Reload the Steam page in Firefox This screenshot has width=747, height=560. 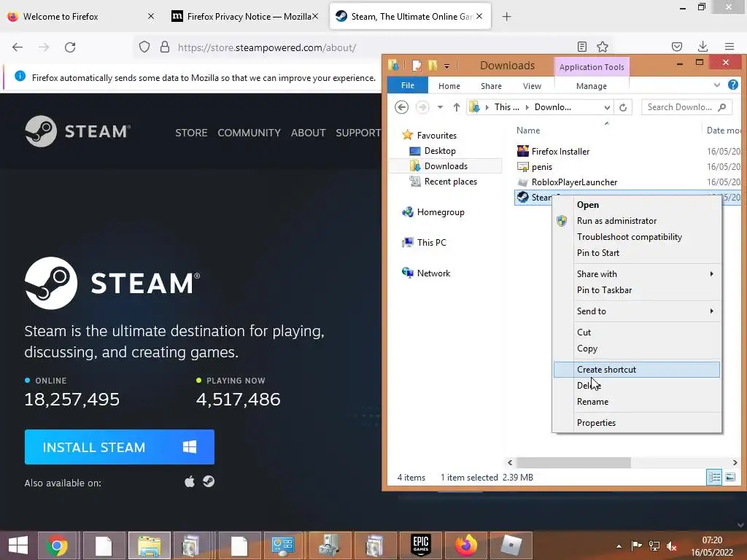point(70,47)
